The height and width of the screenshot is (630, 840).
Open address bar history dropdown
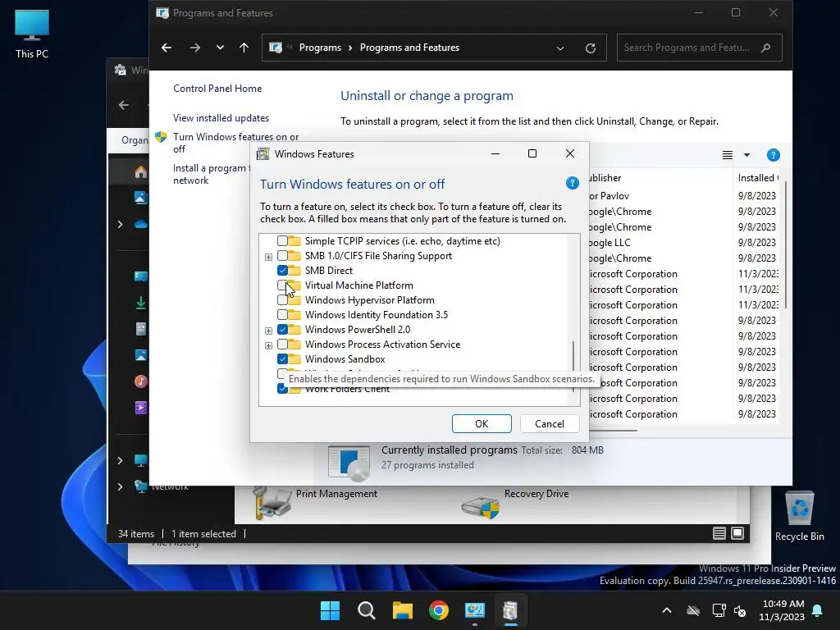click(559, 48)
